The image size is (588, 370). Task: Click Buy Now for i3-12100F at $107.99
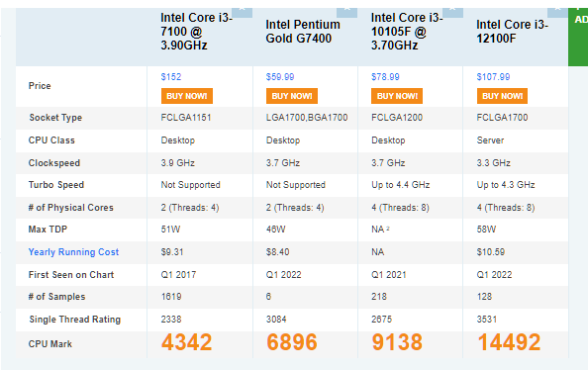pyautogui.click(x=502, y=96)
